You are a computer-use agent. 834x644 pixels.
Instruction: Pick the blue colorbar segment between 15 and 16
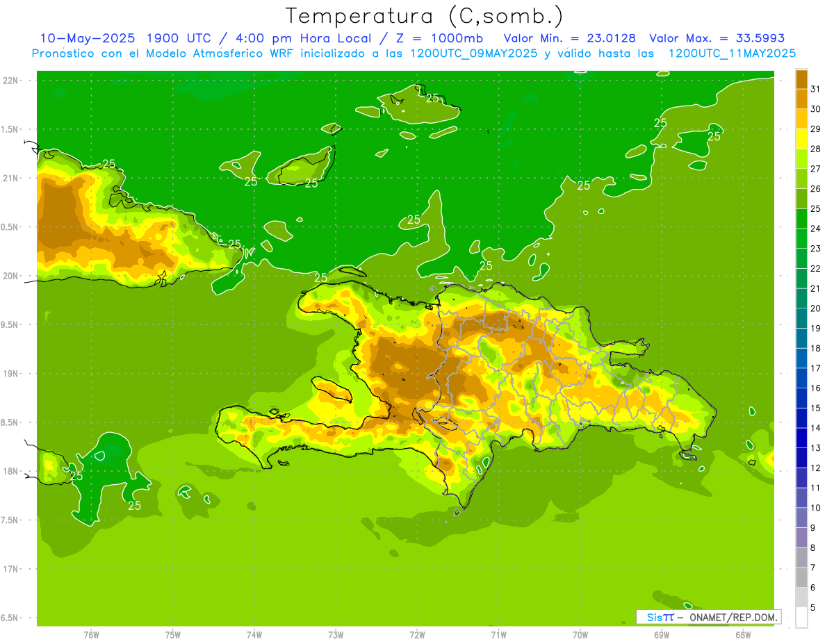(801, 398)
